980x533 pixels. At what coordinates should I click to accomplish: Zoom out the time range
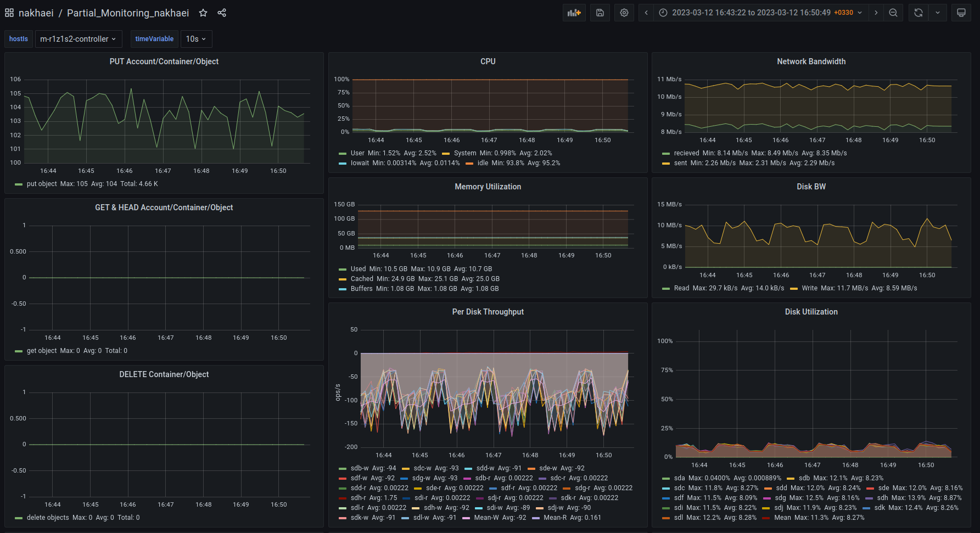(893, 13)
